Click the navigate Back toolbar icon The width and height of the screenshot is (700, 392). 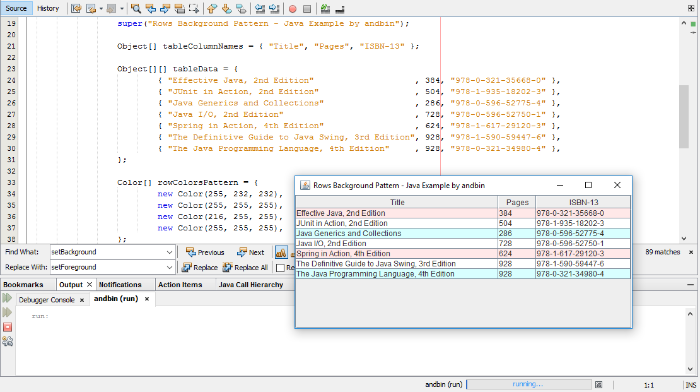click(91, 8)
